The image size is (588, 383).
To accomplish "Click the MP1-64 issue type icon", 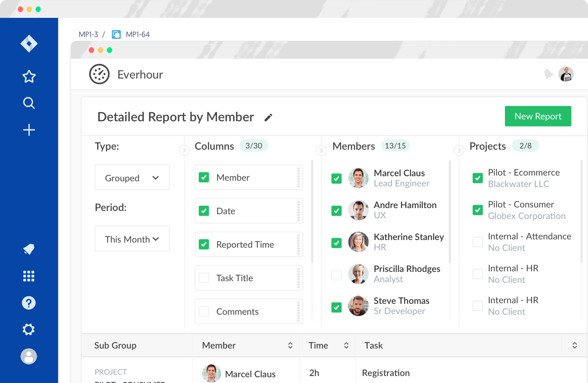I will click(116, 34).
